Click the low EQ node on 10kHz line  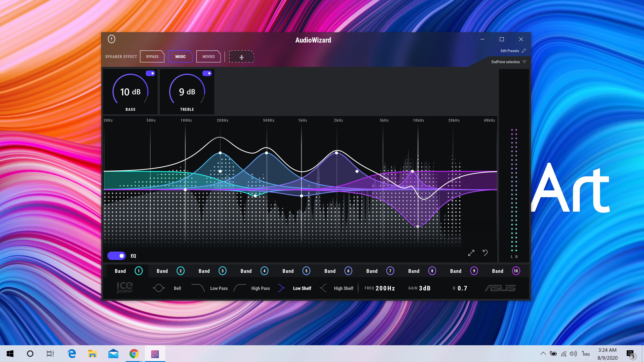(x=418, y=227)
